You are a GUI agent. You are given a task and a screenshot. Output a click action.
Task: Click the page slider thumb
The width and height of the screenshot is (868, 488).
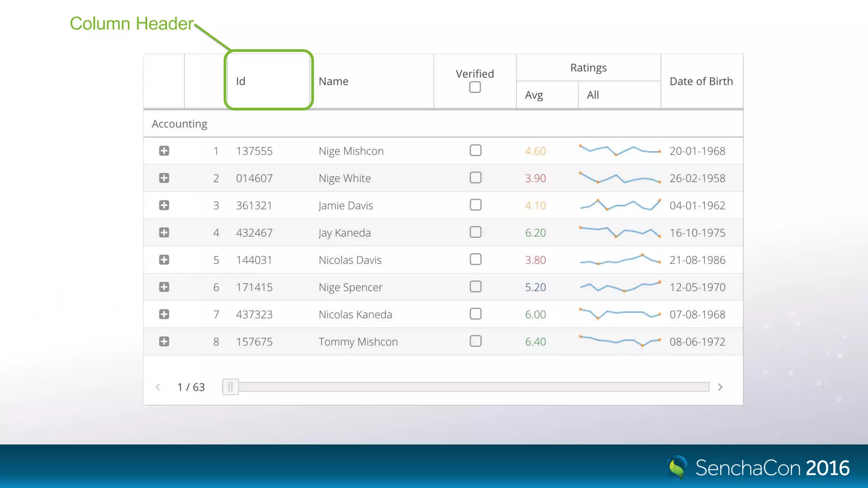(231, 387)
